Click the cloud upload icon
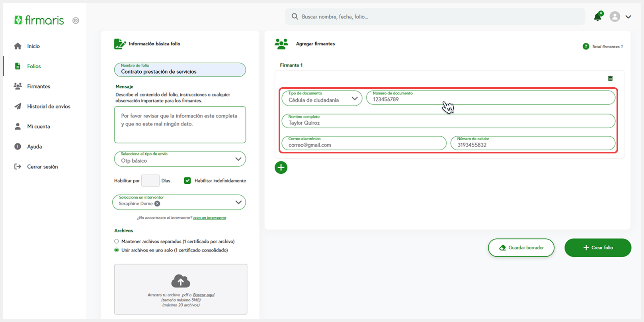The width and height of the screenshot is (644, 322). pos(181,281)
